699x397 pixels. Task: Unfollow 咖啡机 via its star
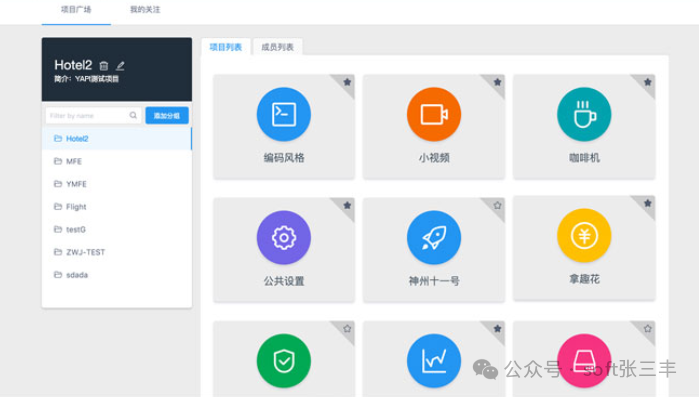[648, 82]
